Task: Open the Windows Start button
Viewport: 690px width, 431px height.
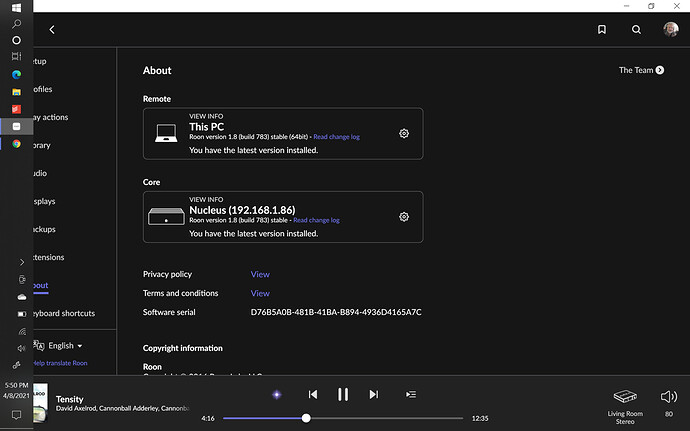Action: [x=16, y=7]
